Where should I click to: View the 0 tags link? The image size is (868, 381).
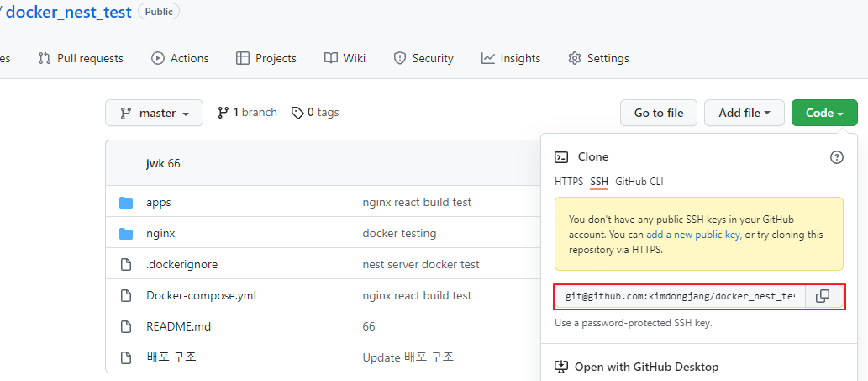click(315, 113)
